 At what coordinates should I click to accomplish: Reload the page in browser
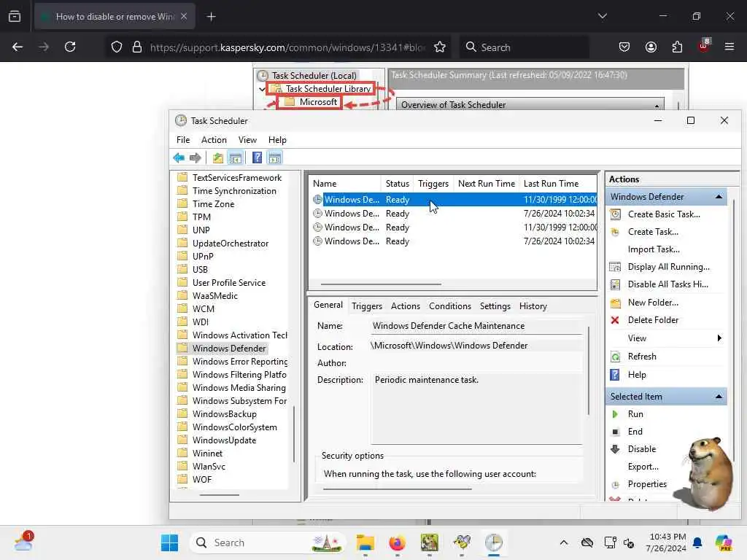point(70,47)
